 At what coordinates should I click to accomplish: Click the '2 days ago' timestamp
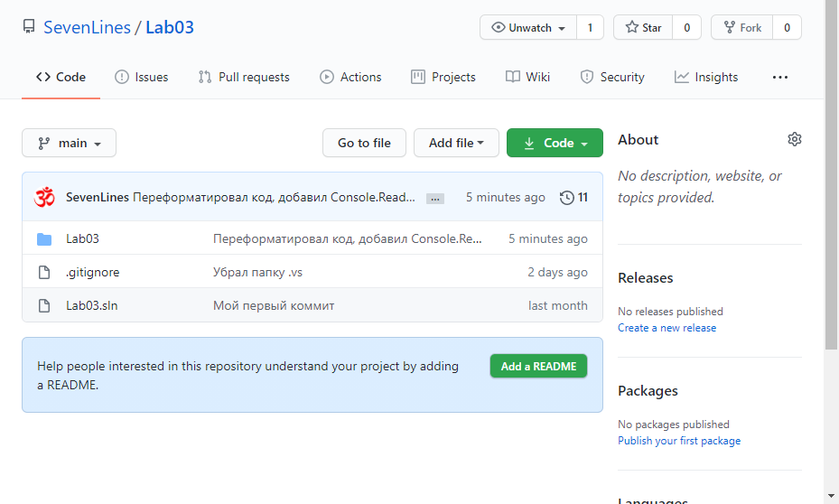pos(557,273)
